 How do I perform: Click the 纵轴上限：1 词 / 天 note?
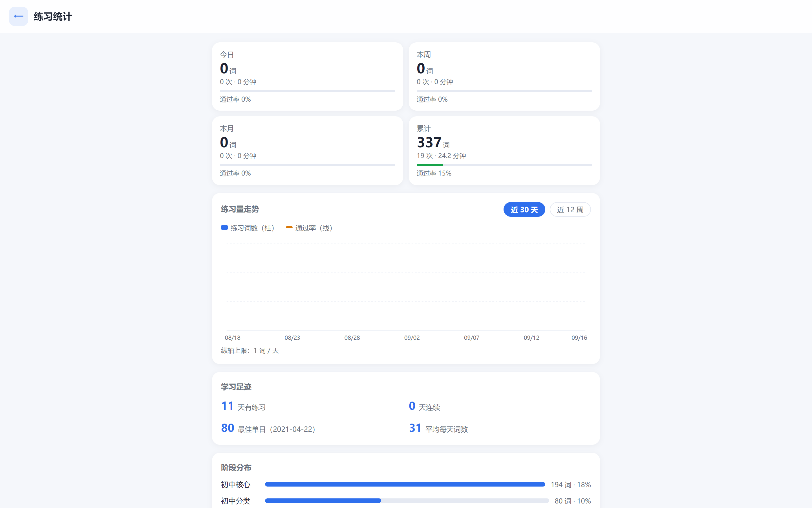tap(250, 351)
